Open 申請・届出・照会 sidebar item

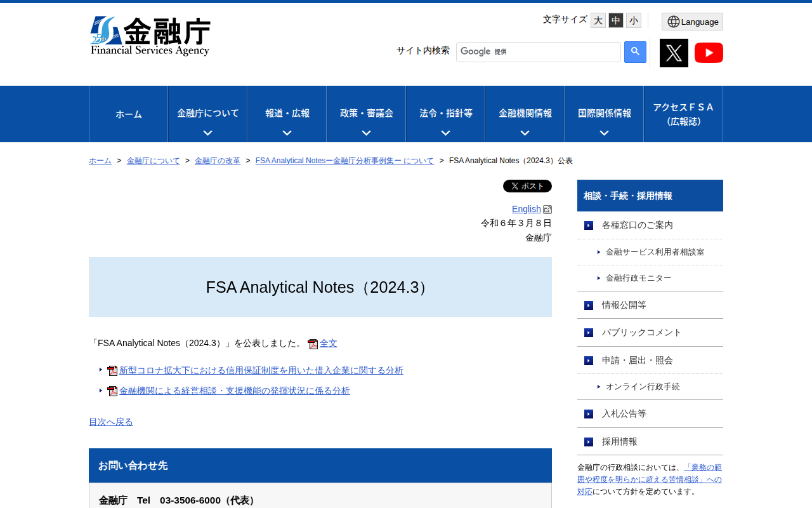[650, 361]
